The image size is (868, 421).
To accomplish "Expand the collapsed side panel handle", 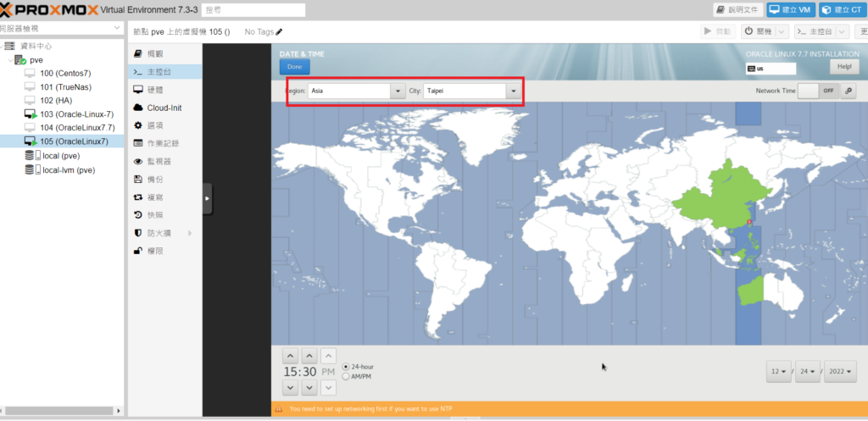I will [208, 198].
